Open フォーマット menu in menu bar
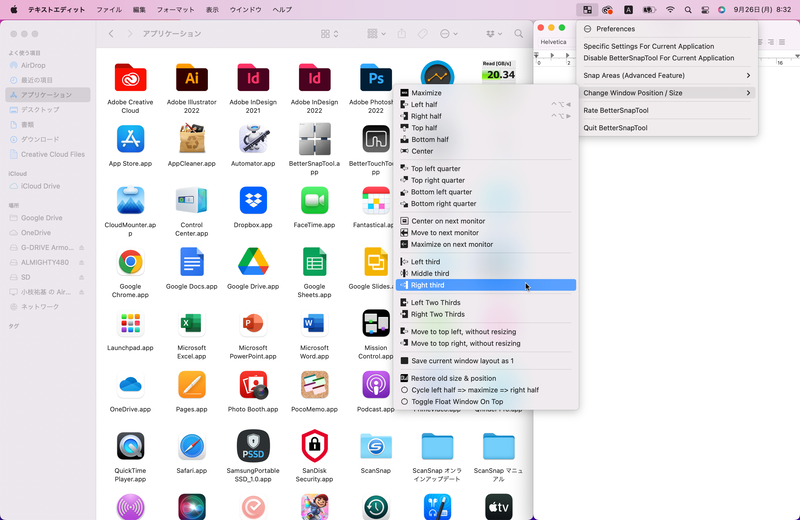The image size is (800, 520). pyautogui.click(x=176, y=9)
